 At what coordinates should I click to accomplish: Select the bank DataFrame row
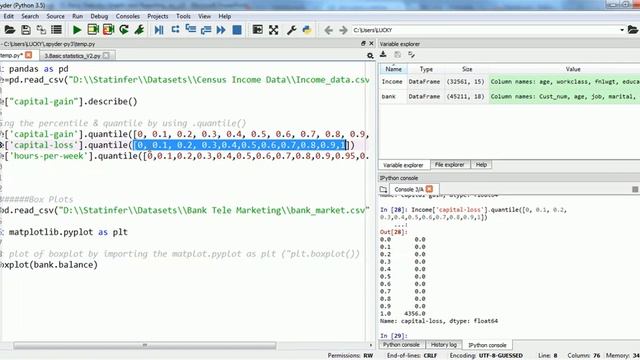pyautogui.click(x=509, y=96)
